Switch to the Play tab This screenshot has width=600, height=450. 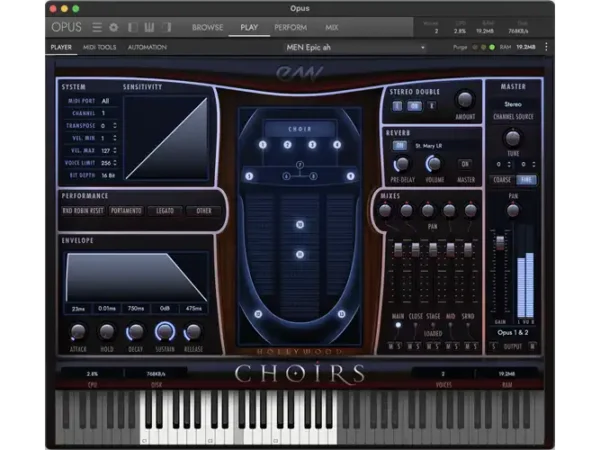[x=249, y=28]
